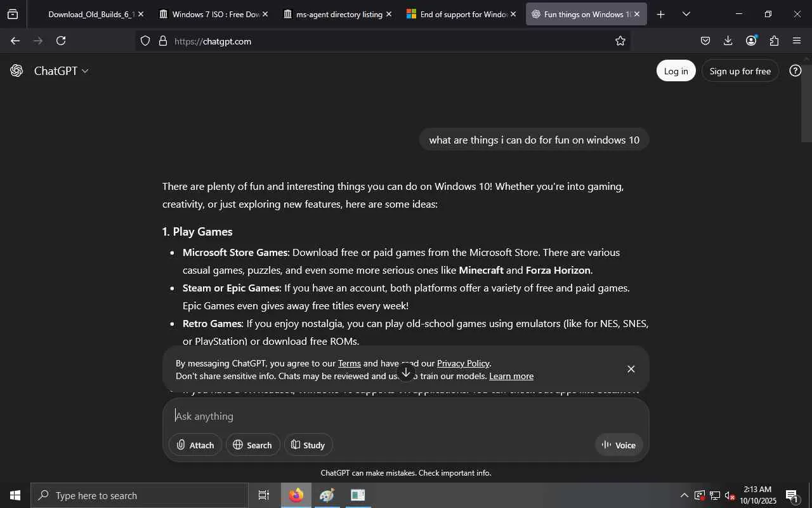
Task: Open a new browser tab
Action: [x=660, y=14]
